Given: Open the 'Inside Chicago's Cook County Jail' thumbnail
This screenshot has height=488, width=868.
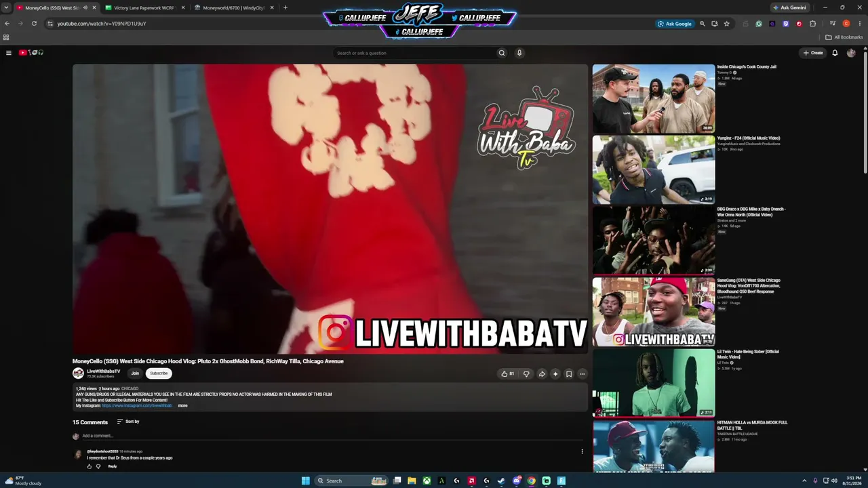Looking at the screenshot, I should (x=654, y=98).
